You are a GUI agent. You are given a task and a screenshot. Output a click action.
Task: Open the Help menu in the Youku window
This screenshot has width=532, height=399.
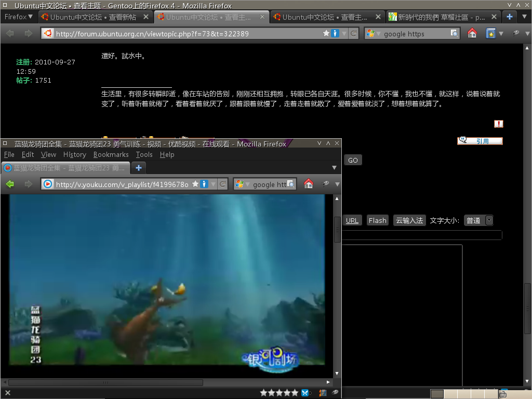point(167,155)
